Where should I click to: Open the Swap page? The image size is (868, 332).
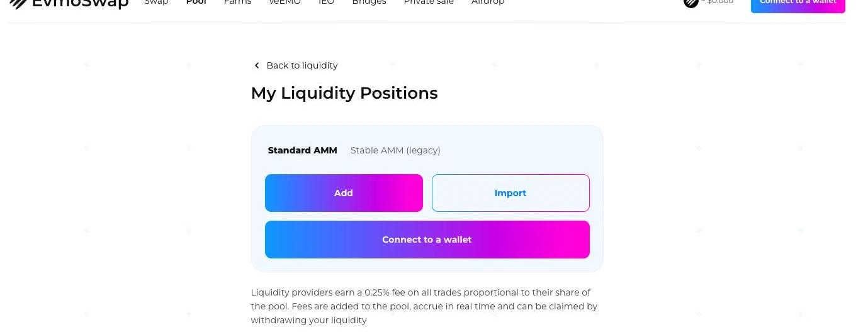pos(156,3)
